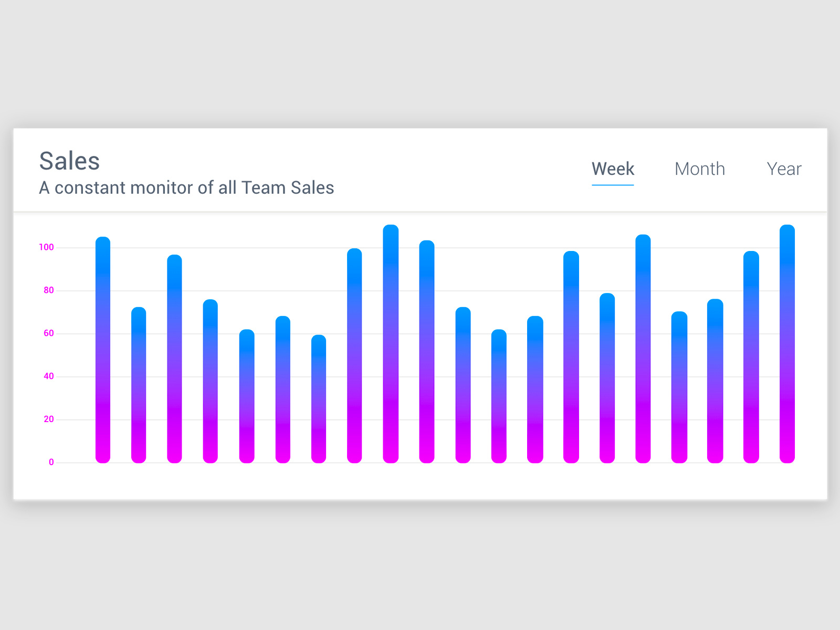Click the 20 label on the value axis
840x630 pixels.
pyautogui.click(x=49, y=418)
